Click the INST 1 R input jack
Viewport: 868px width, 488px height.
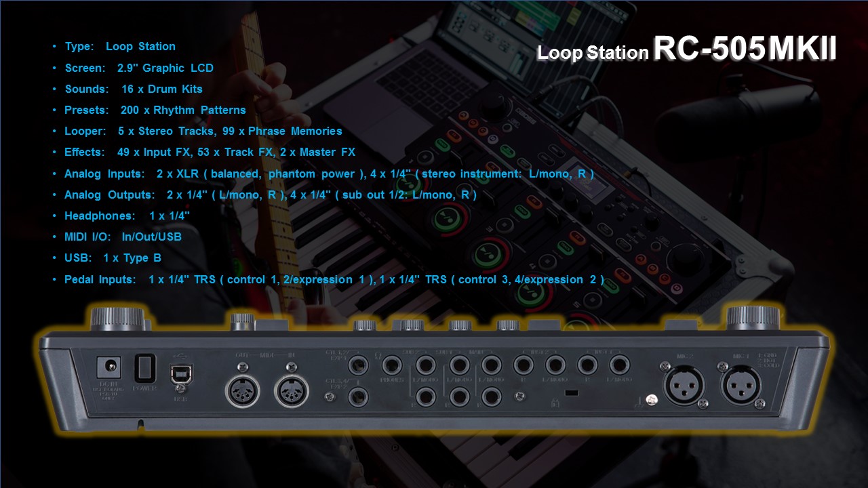point(587,365)
